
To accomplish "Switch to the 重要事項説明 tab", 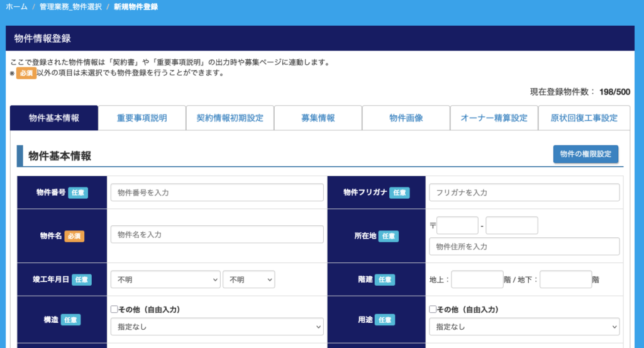I will pos(142,118).
